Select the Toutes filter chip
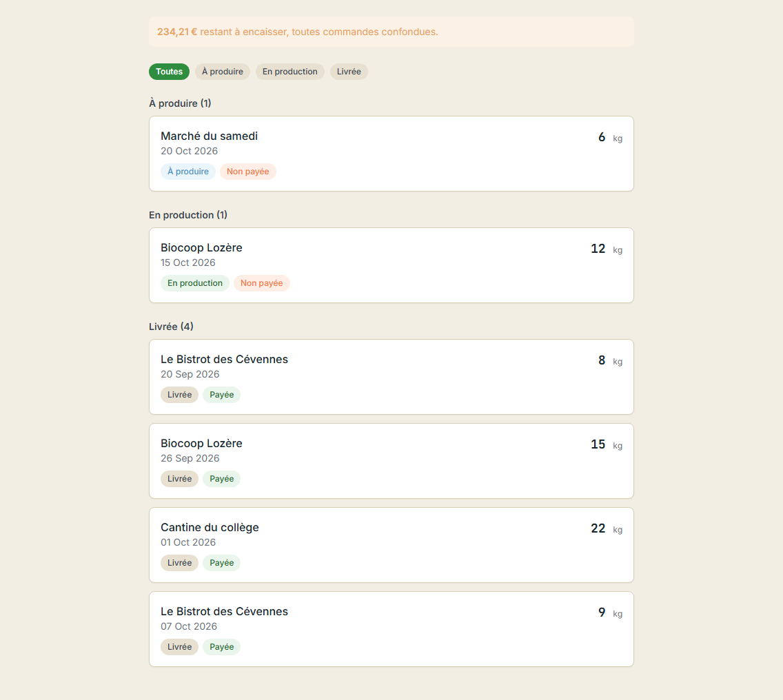Screen dimensions: 783x700 [x=169, y=72]
